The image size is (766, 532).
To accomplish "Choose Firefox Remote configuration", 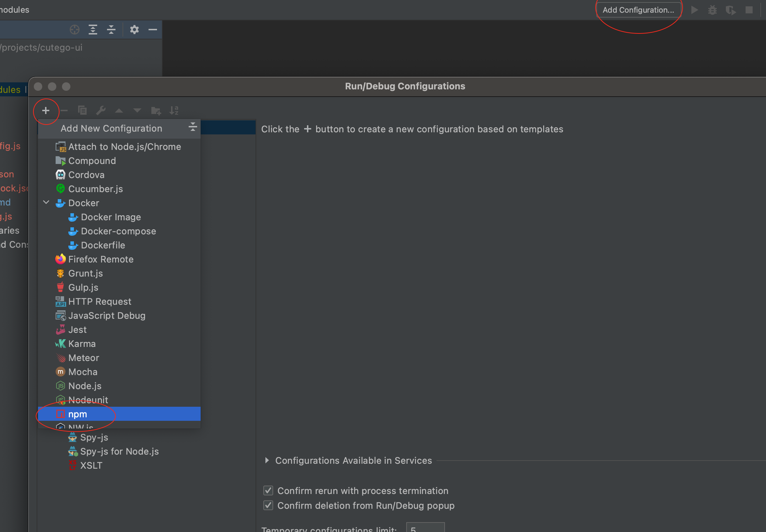I will coord(119,259).
